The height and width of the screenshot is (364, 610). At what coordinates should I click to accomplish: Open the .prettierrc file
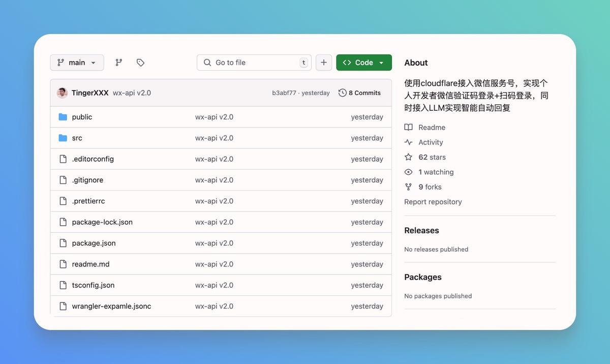[x=88, y=201]
